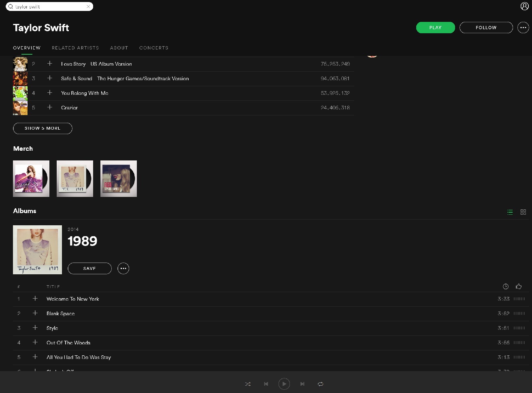Follow Taylor Swift
Image resolution: width=532 pixels, height=393 pixels.
[x=486, y=28]
